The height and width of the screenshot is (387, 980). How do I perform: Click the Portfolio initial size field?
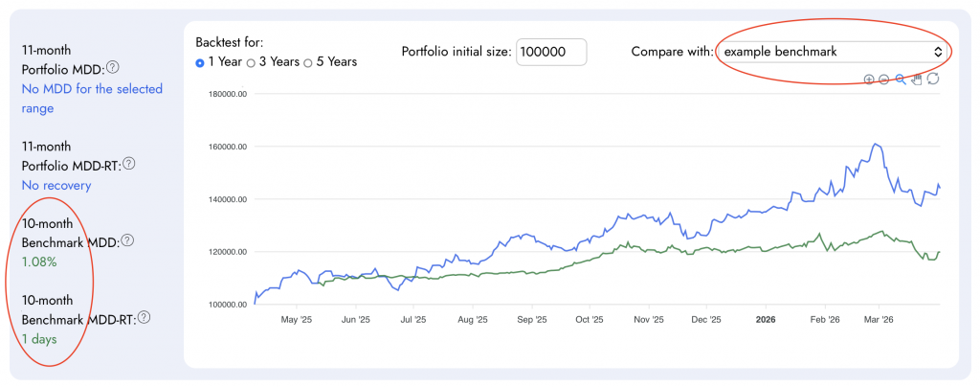point(550,52)
